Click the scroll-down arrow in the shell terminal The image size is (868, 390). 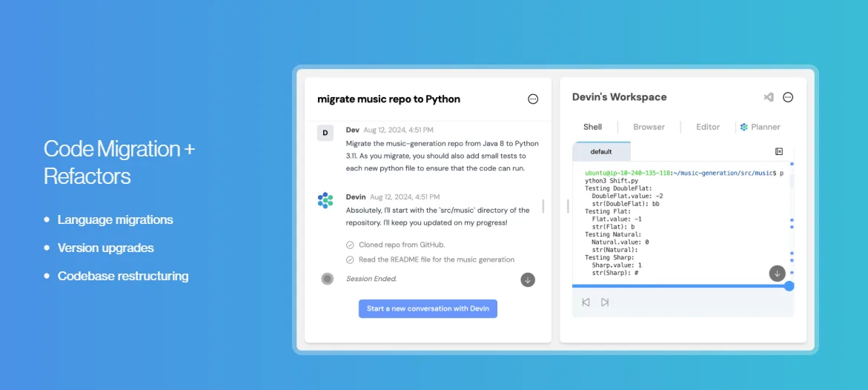[778, 273]
